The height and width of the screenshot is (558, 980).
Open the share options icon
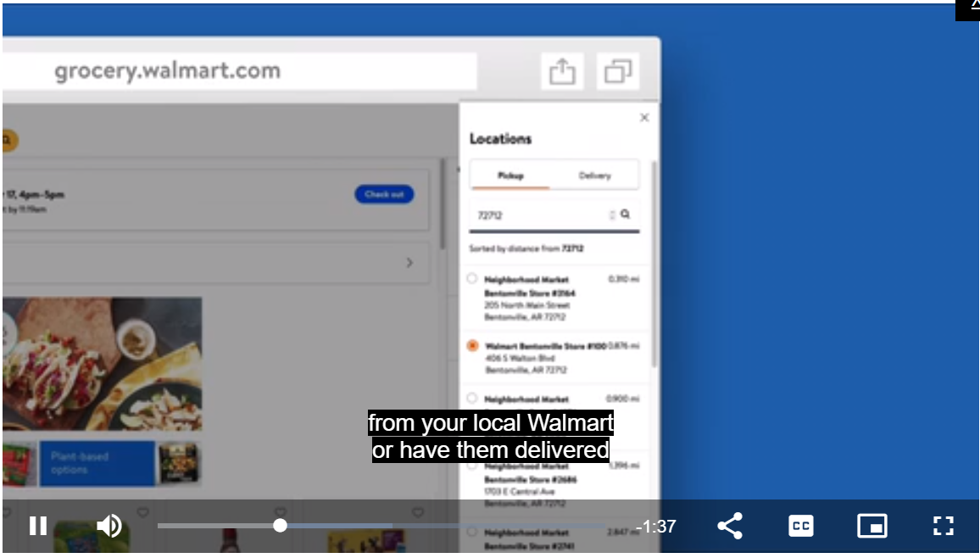point(729,526)
